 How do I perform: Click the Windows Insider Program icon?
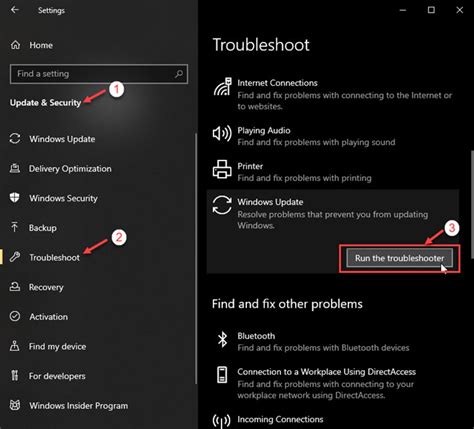click(15, 405)
